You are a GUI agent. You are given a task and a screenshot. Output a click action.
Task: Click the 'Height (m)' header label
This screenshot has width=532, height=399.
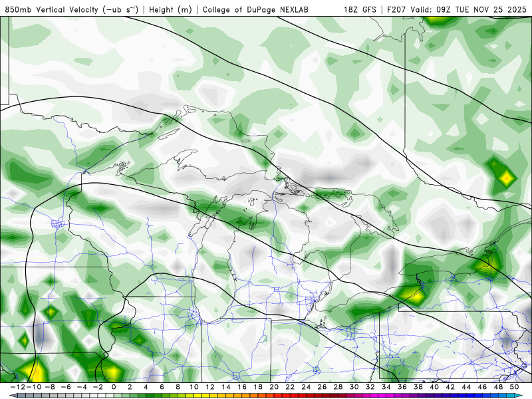click(170, 9)
